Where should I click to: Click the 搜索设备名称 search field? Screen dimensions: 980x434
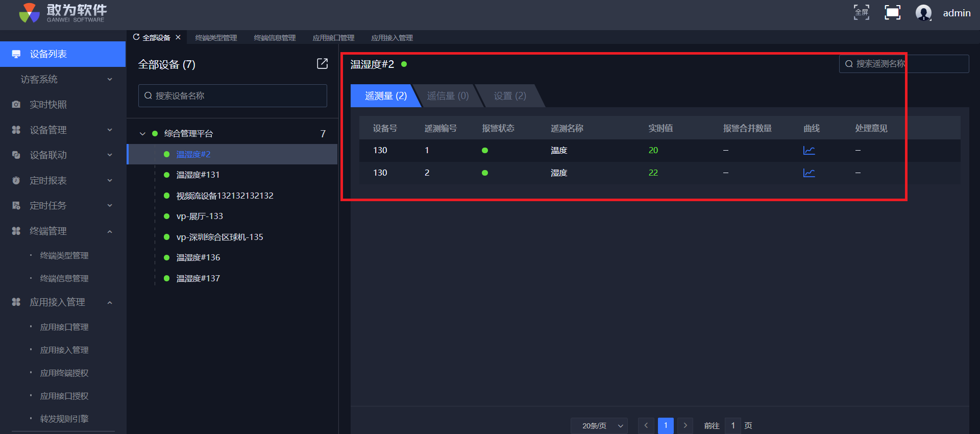click(x=233, y=95)
